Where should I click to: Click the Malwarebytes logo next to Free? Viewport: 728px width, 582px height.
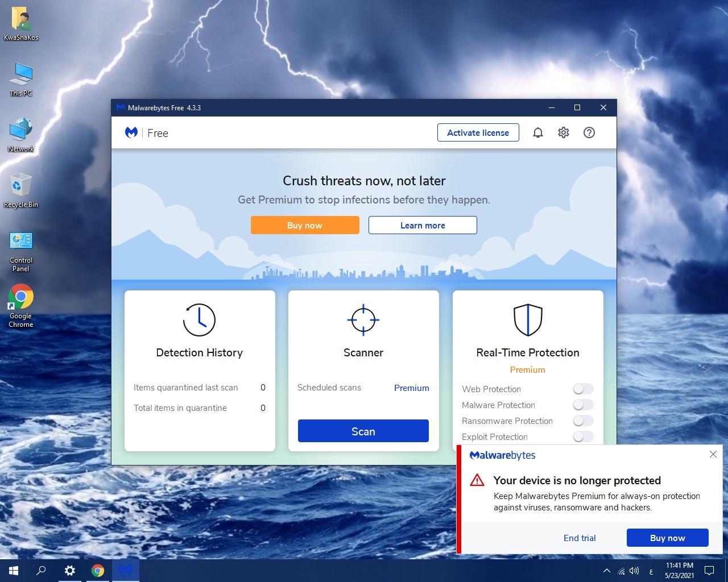[131, 132]
